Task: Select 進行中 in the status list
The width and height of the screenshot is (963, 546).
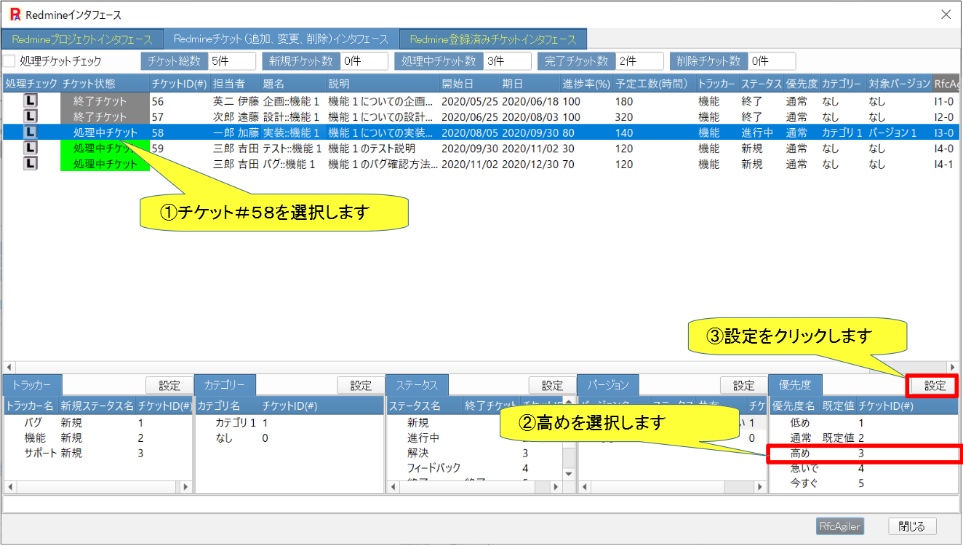Action: [x=475, y=438]
